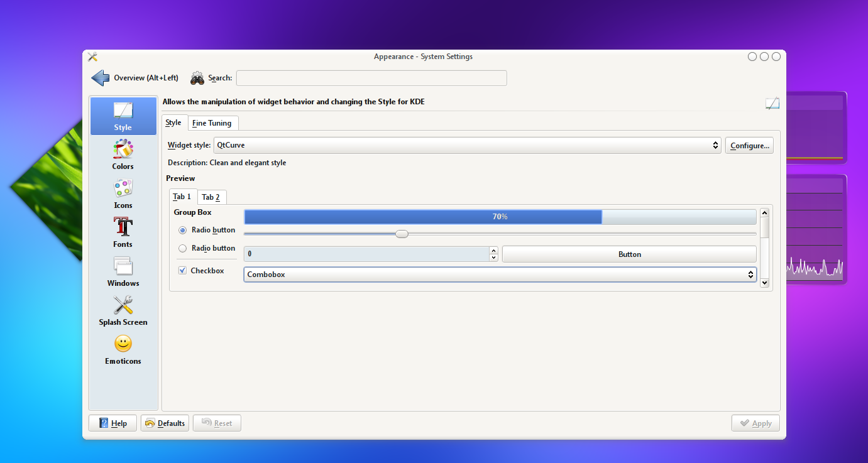Click the Configure... button

coord(749,145)
